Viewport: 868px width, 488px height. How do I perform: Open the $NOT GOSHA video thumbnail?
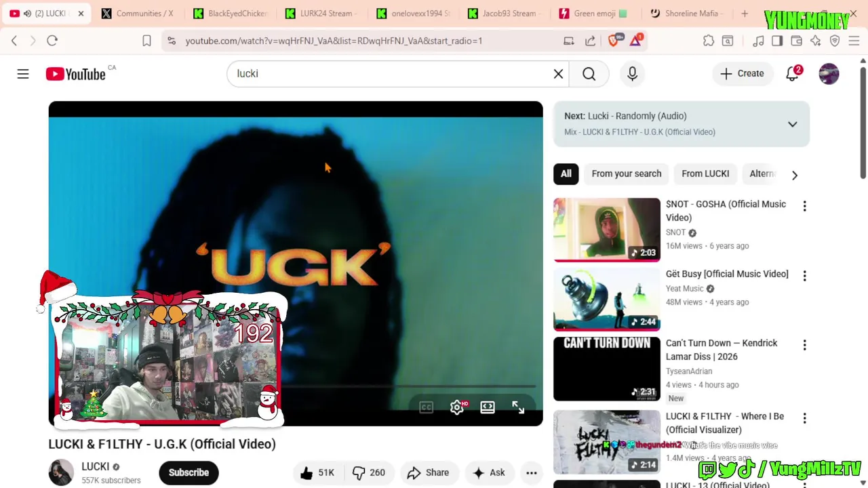click(x=606, y=229)
